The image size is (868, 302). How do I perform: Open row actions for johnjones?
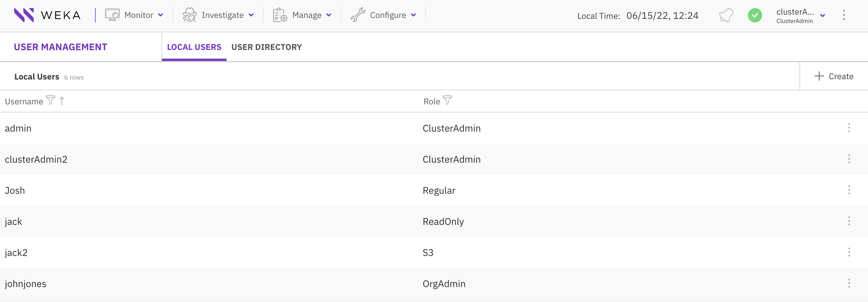click(850, 283)
